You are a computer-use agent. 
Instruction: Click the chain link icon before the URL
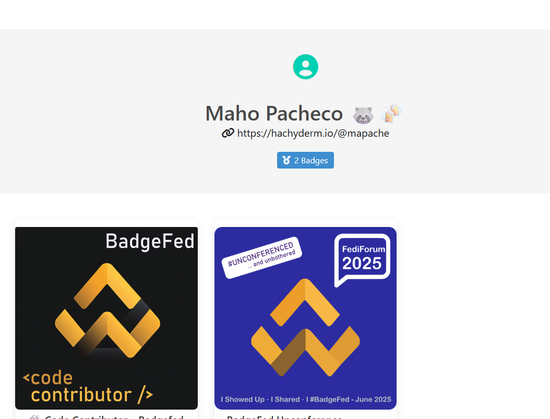coord(228,133)
